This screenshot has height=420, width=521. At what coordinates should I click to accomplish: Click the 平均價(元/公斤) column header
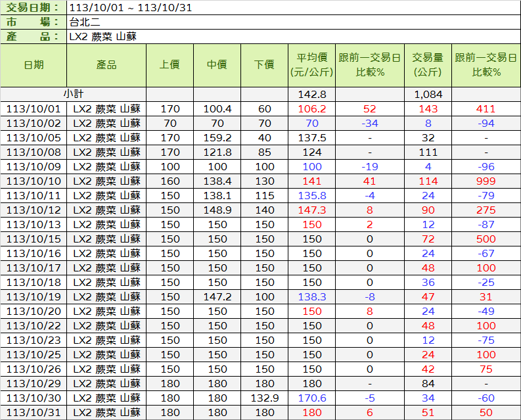tap(312, 64)
